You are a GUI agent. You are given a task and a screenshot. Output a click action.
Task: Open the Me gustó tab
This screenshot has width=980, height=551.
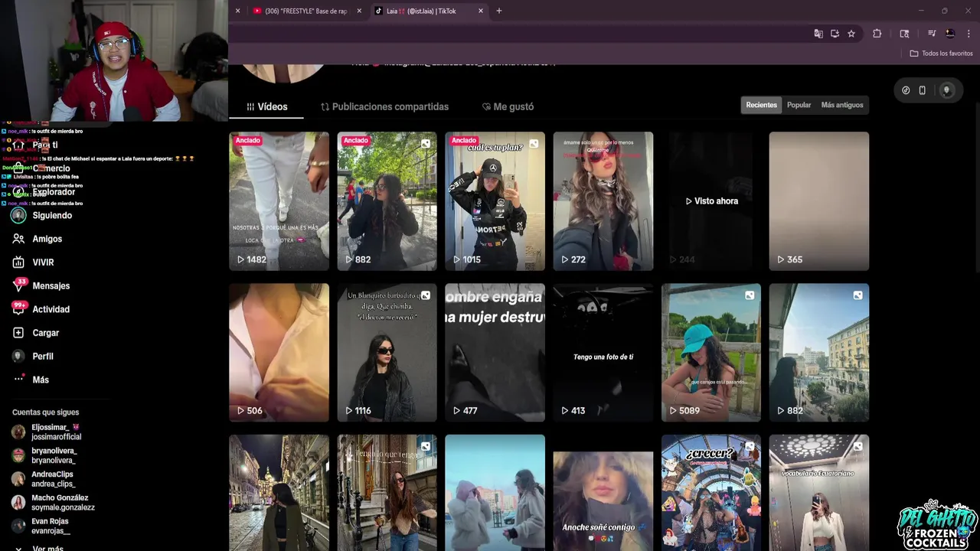[x=508, y=107]
